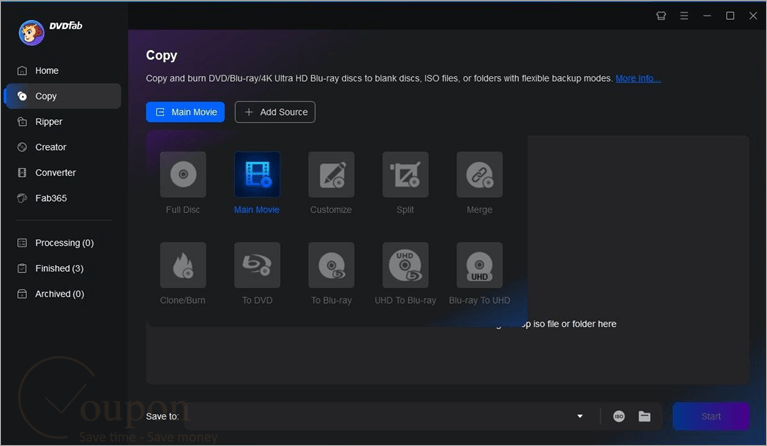Expand the Save to dropdown arrow

580,416
